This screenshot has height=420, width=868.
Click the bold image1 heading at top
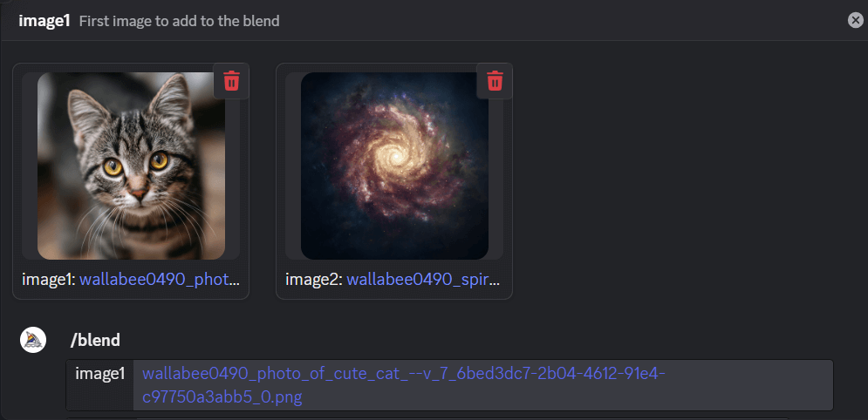(44, 21)
